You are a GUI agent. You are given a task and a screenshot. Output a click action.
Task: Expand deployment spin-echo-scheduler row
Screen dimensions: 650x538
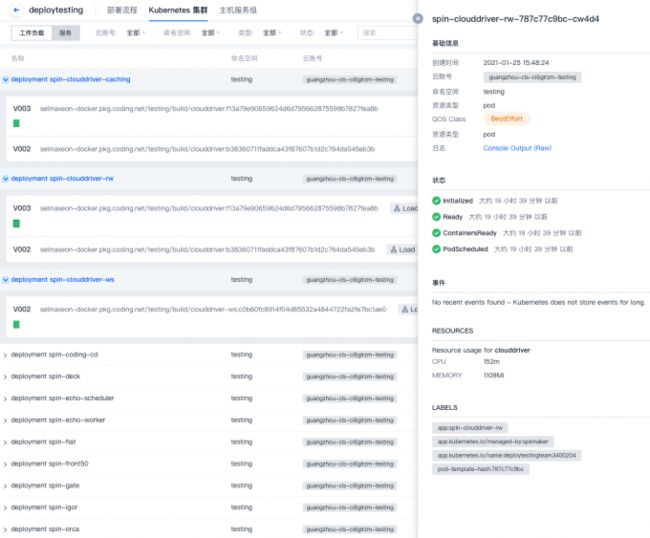click(5, 399)
